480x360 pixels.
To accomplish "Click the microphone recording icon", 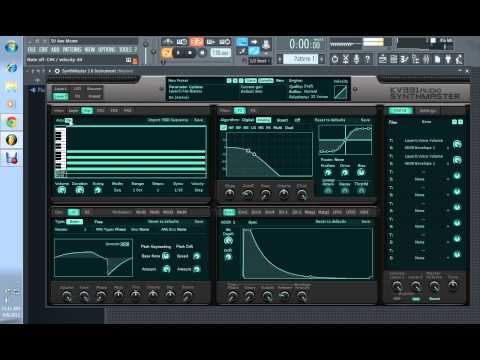I will (356, 59).
